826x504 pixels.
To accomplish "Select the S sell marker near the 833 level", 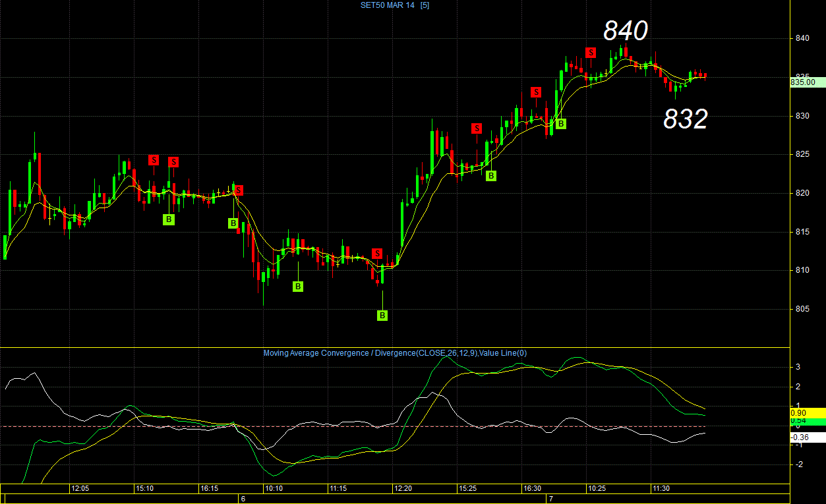I will (x=536, y=92).
